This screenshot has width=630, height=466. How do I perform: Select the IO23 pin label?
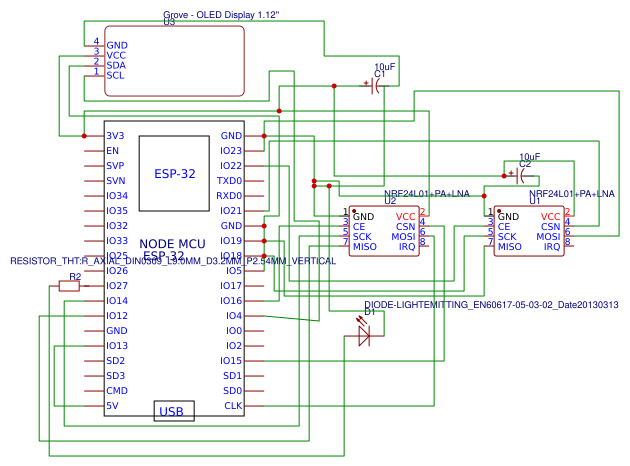coord(230,150)
